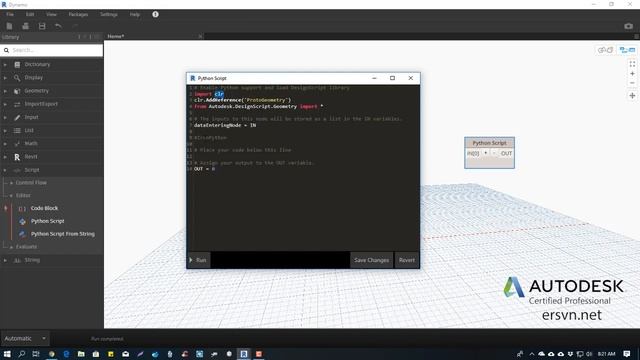Click the Revit taskbar icon

pos(244,354)
